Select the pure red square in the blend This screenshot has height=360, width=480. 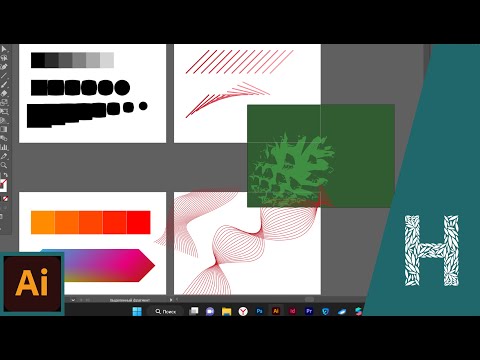tap(139, 222)
